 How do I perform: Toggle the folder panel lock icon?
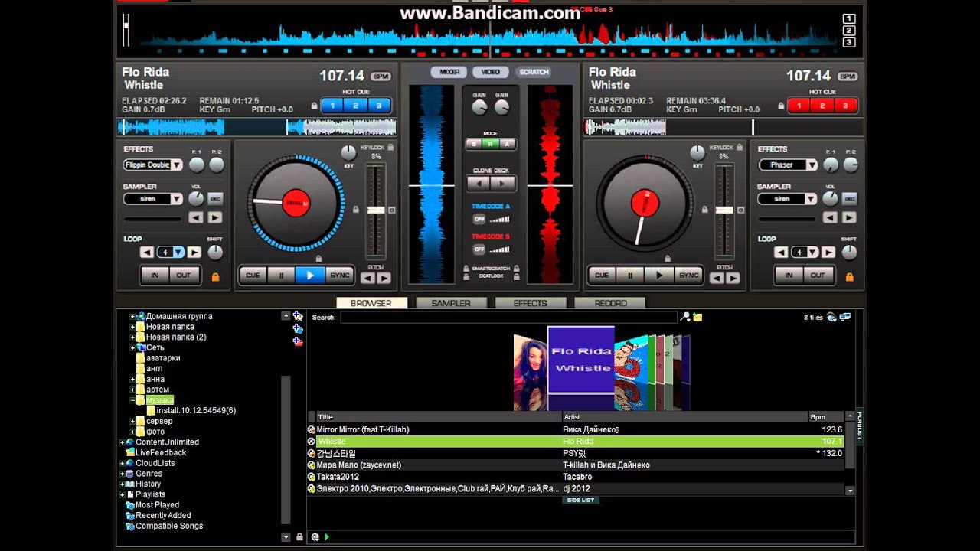(x=299, y=537)
